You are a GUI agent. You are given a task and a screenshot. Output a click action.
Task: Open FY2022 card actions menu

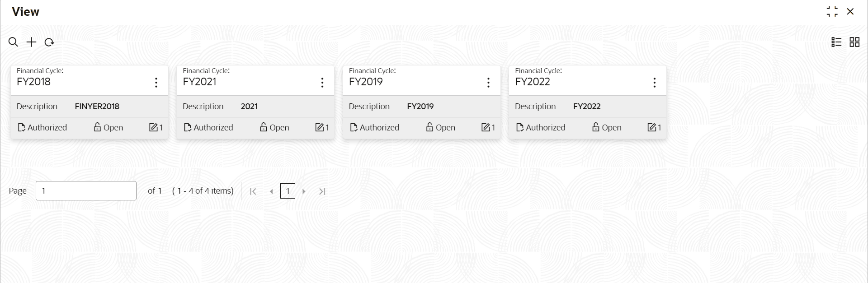(654, 82)
